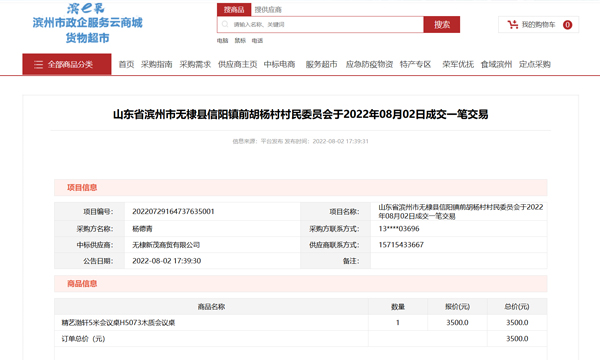The width and height of the screenshot is (600, 360).
Task: Focus the product name search field
Action: click(320, 24)
